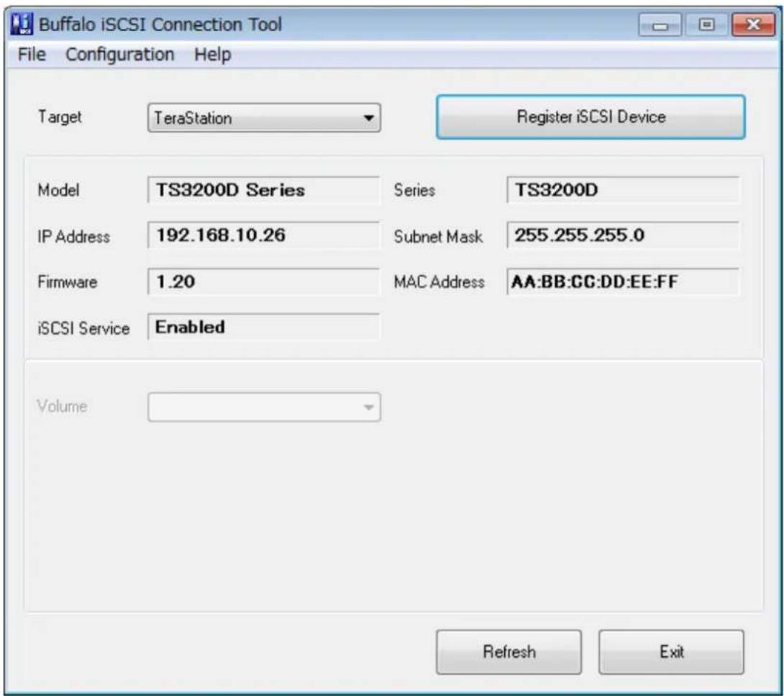Image resolution: width=784 pixels, height=696 pixels.
Task: Click the Target label
Action: click(x=60, y=117)
